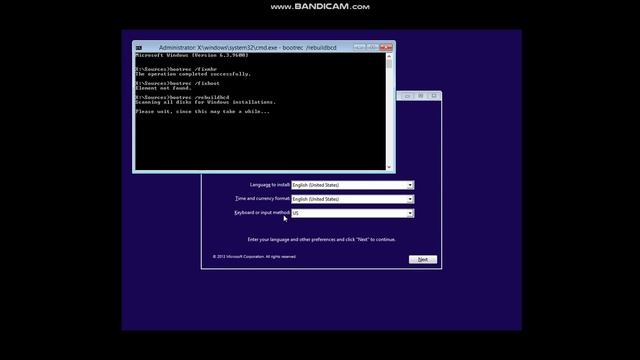
Task: Click the 'Keyboard or input method' label
Action: pyautogui.click(x=262, y=213)
